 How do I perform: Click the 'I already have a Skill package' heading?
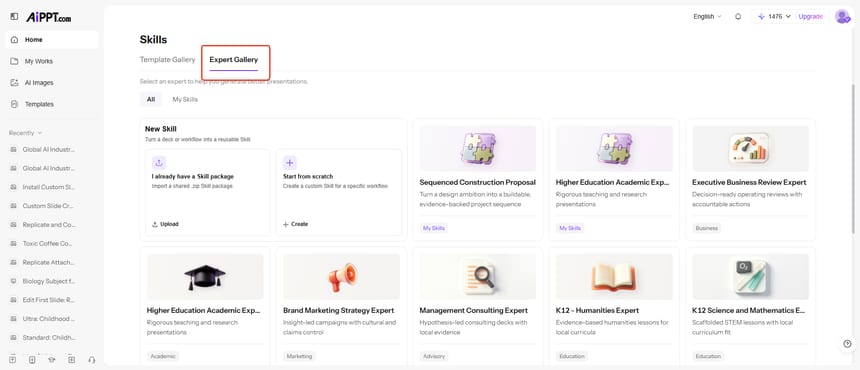(193, 177)
